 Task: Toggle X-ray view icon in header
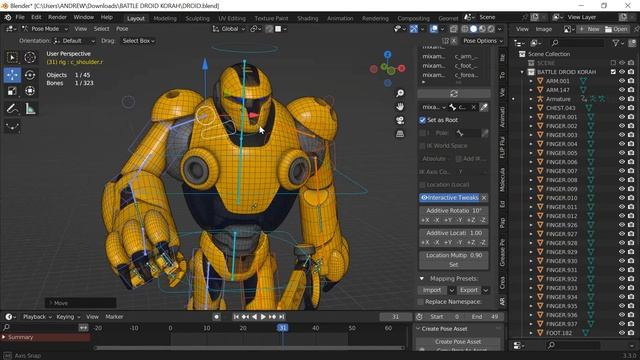coord(453,29)
